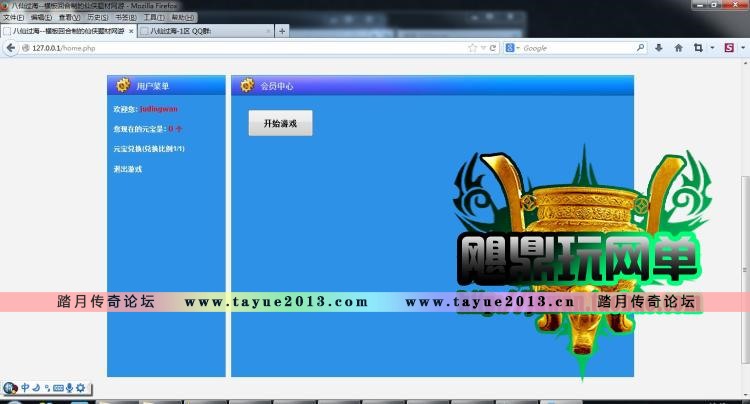Close the first 八仙过海 tab
Image resolution: width=750 pixels, height=404 pixels.
(131, 31)
